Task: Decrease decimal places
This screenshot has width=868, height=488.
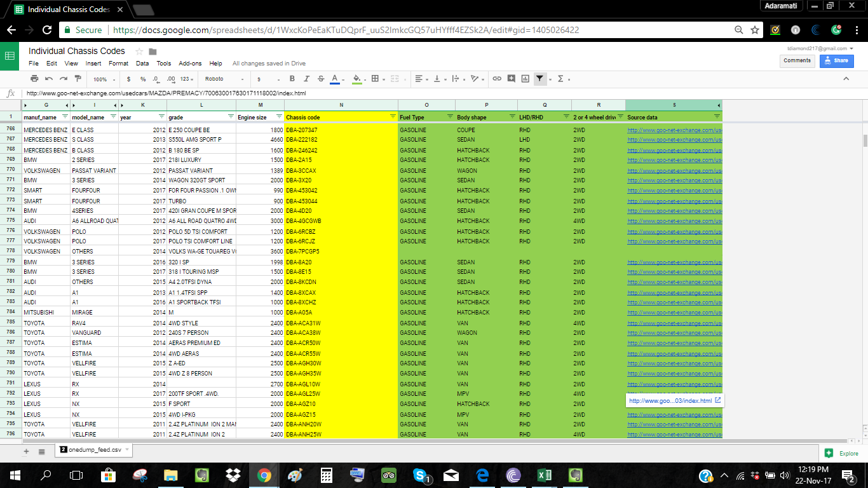Action: (157, 79)
